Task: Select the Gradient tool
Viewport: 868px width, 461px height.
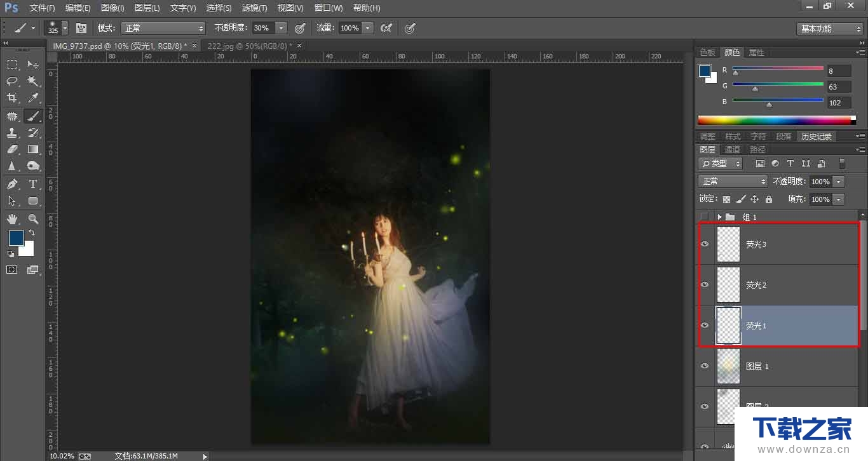Action: (33, 149)
